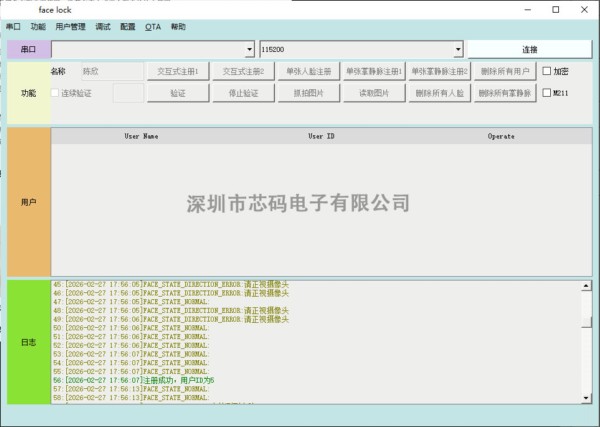Click the 验证 button

pyautogui.click(x=178, y=93)
